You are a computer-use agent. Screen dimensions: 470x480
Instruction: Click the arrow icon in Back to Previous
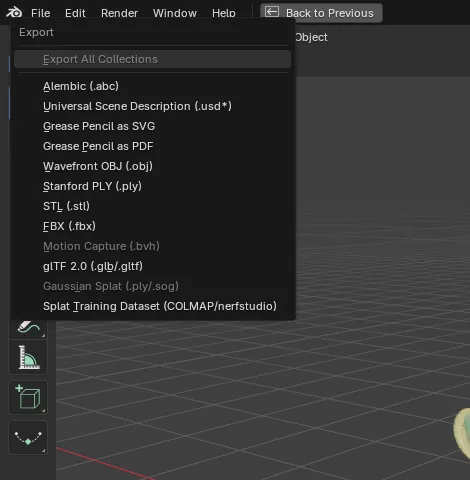272,12
